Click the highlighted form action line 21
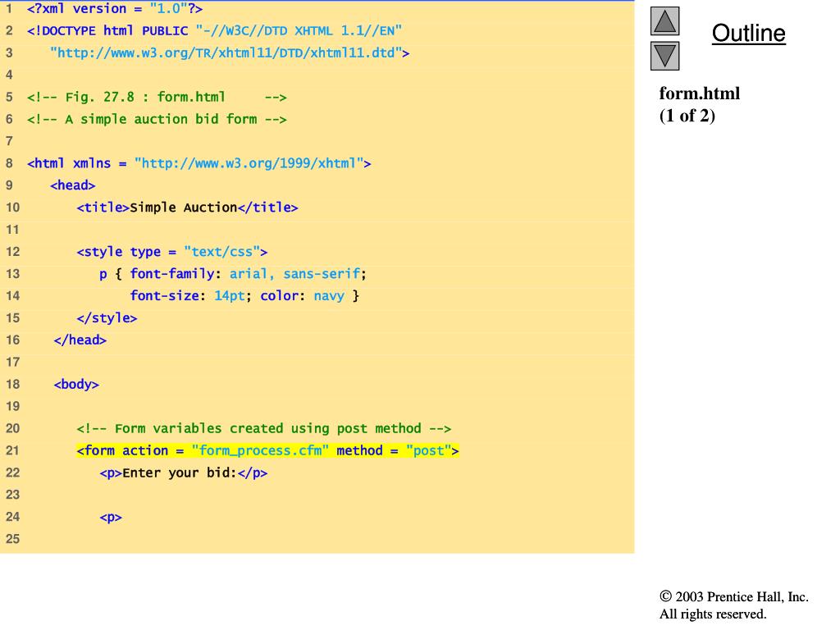This screenshot has width=840, height=630. 268,450
